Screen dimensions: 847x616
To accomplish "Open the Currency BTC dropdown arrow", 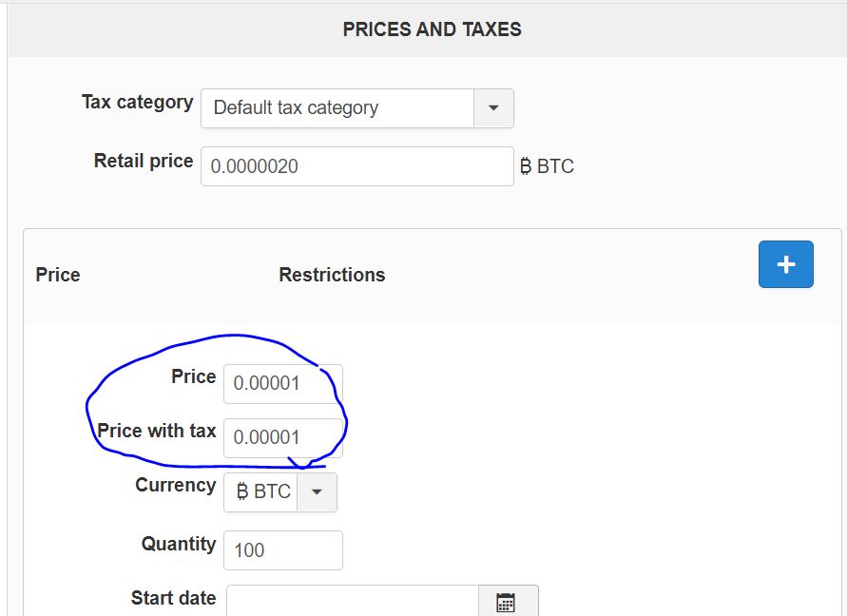I will tap(317, 491).
